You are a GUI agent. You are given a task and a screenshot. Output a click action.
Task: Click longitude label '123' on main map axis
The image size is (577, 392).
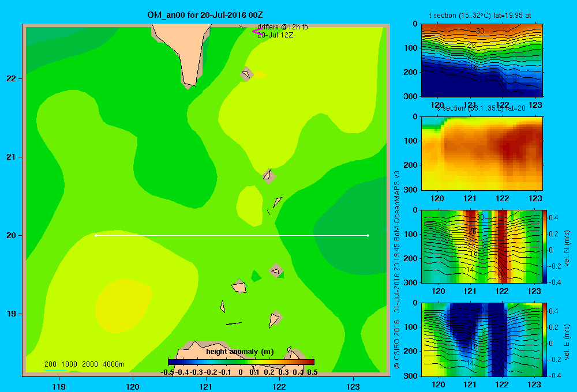(353, 386)
